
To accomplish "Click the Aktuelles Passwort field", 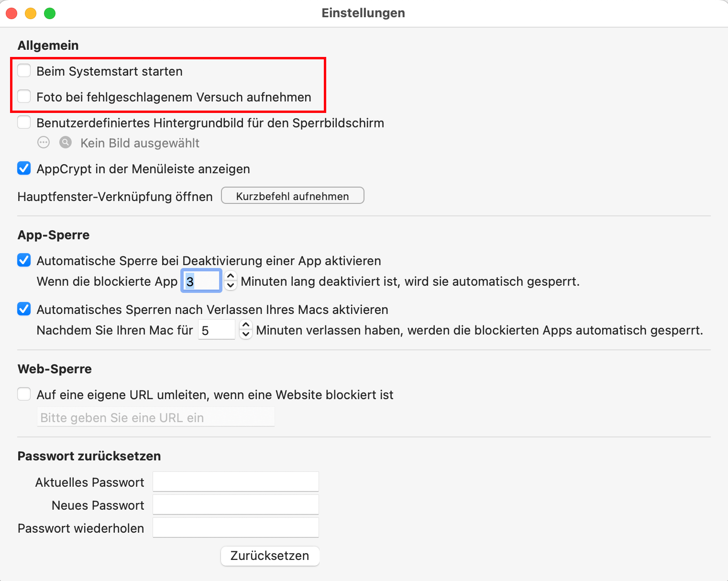I will (235, 482).
